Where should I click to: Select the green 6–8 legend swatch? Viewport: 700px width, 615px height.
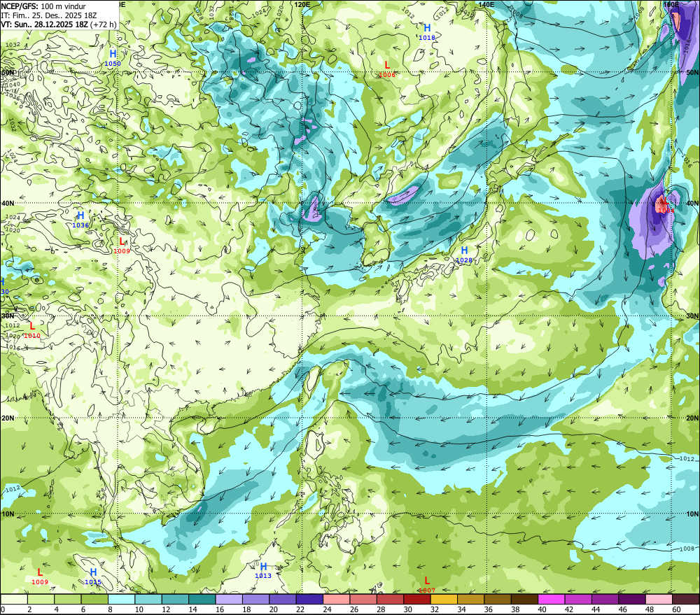pyautogui.click(x=94, y=599)
